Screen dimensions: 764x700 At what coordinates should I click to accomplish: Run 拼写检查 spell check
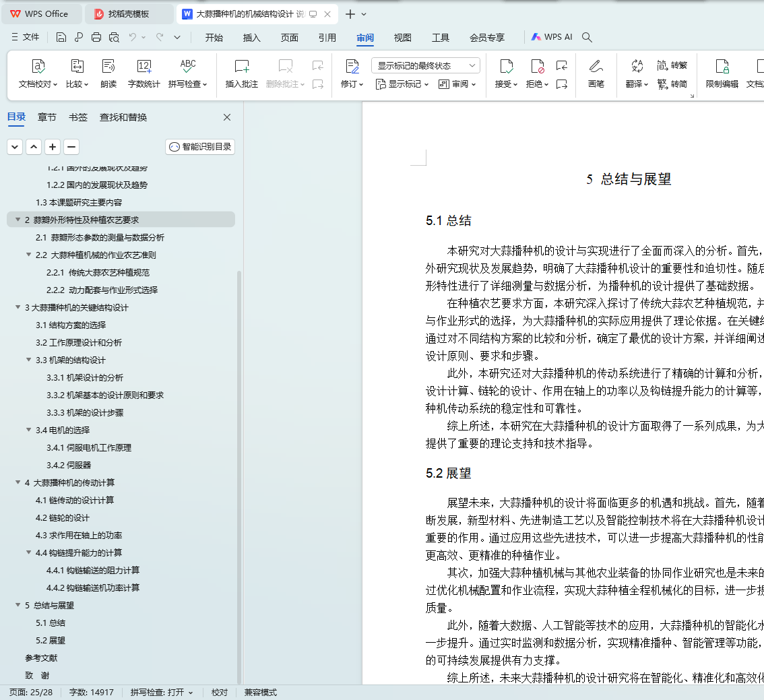click(x=187, y=73)
